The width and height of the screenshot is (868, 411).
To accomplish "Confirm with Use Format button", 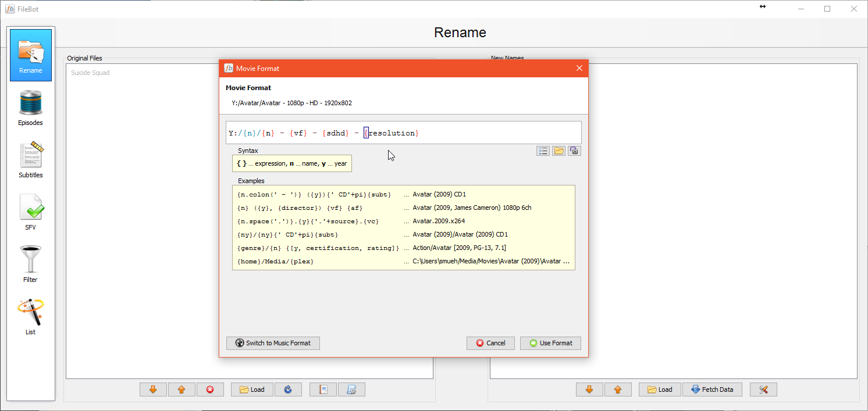I will tap(550, 343).
